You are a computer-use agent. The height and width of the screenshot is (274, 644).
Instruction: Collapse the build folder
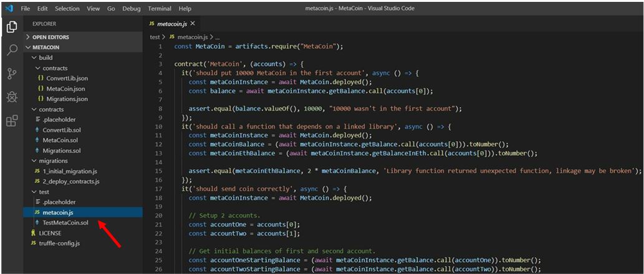coord(46,57)
